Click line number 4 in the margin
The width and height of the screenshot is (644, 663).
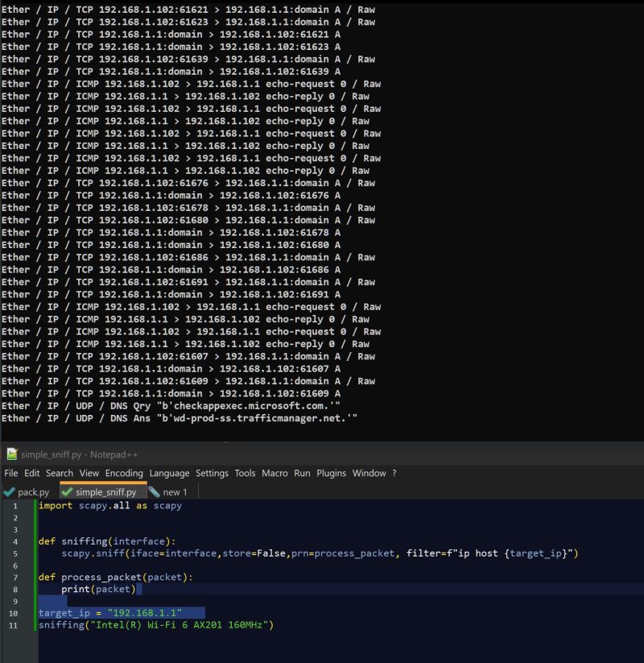[x=15, y=541]
